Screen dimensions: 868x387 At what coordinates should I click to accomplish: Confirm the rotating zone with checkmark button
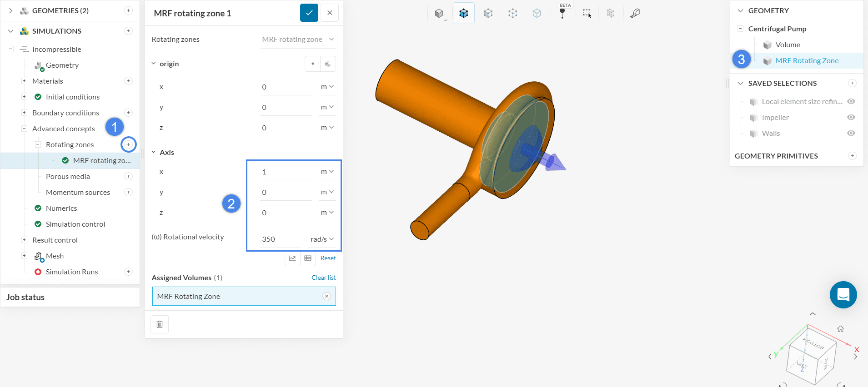coord(309,13)
